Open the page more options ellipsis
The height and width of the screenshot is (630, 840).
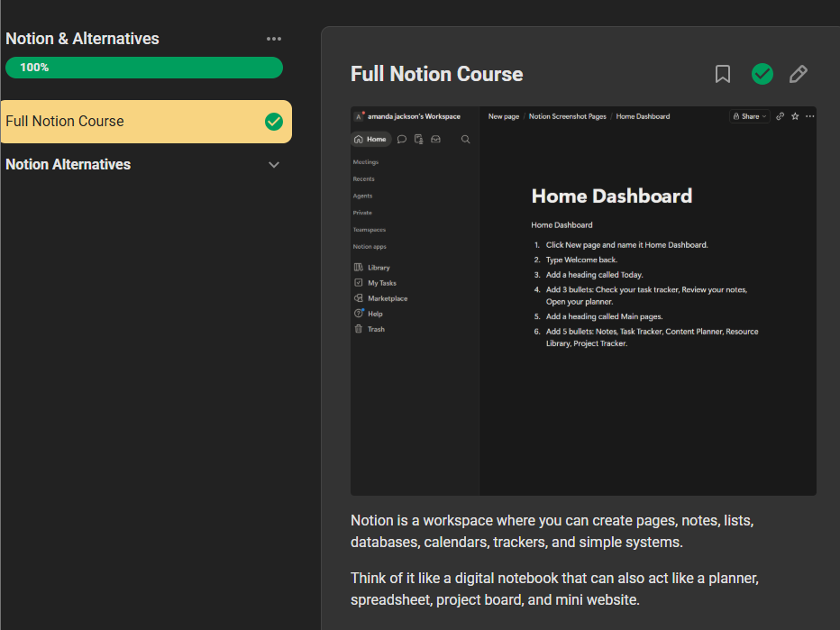tap(810, 116)
